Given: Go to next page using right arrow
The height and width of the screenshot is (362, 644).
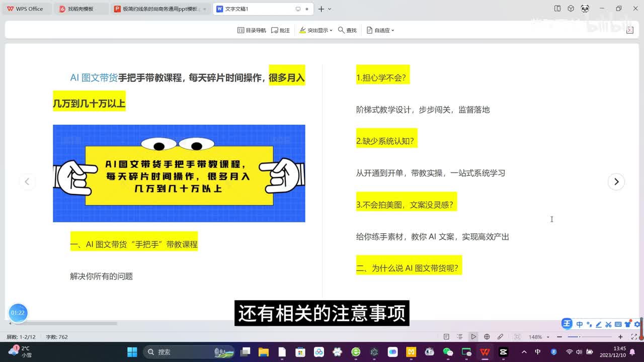Looking at the screenshot, I should 616,182.
